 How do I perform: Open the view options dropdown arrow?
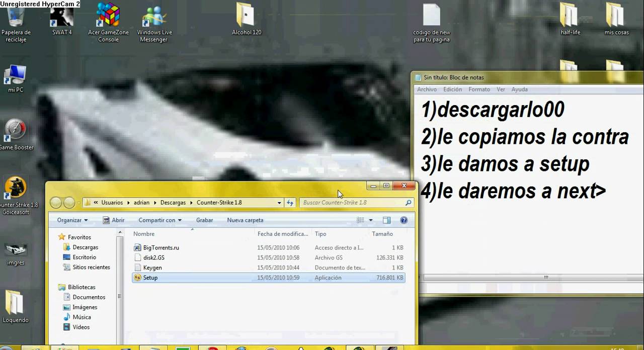coord(371,220)
